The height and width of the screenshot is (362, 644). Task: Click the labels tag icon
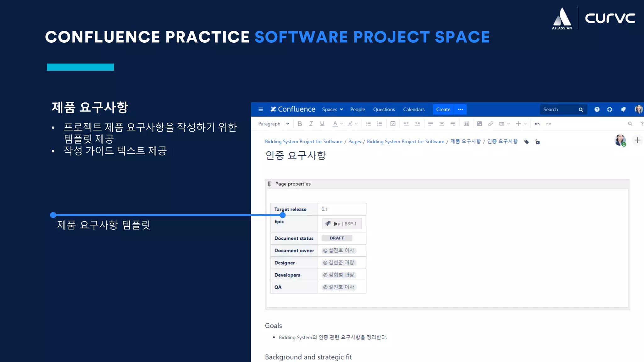527,142
